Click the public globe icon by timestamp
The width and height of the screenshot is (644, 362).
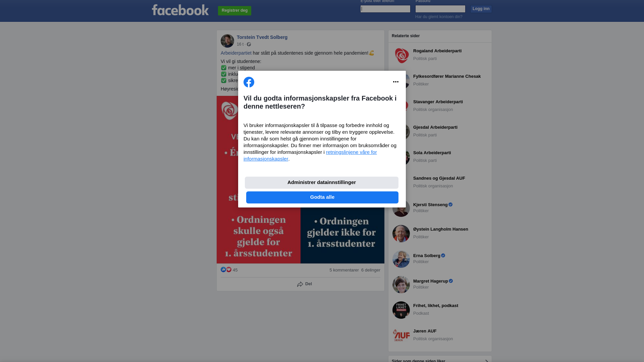click(x=249, y=44)
